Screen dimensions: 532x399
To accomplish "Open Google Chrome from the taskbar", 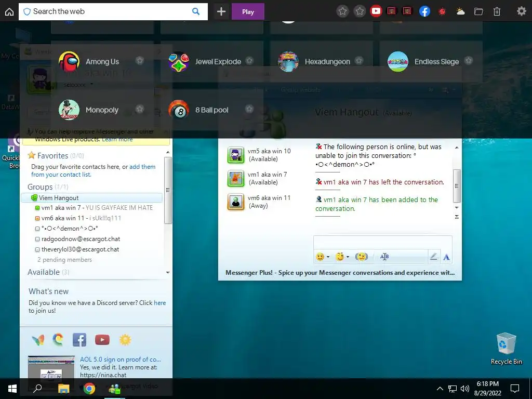I will [89, 388].
